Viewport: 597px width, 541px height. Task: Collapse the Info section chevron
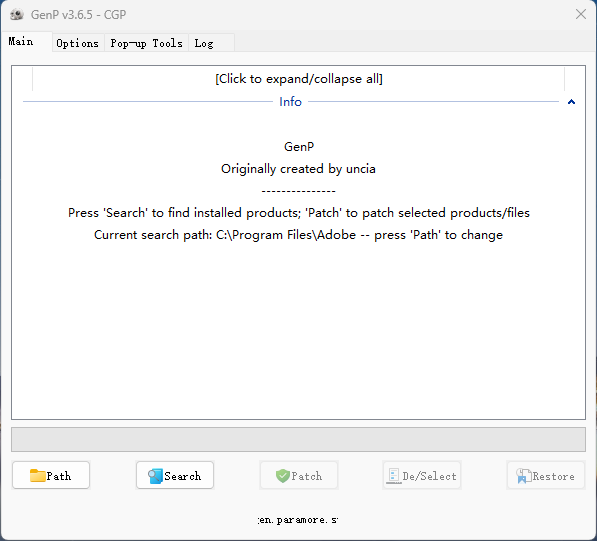(571, 102)
